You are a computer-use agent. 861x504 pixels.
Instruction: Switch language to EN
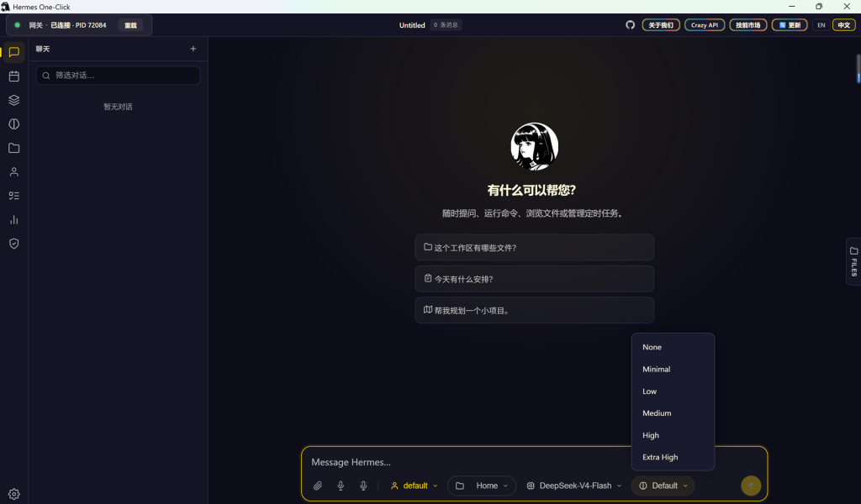pos(821,25)
